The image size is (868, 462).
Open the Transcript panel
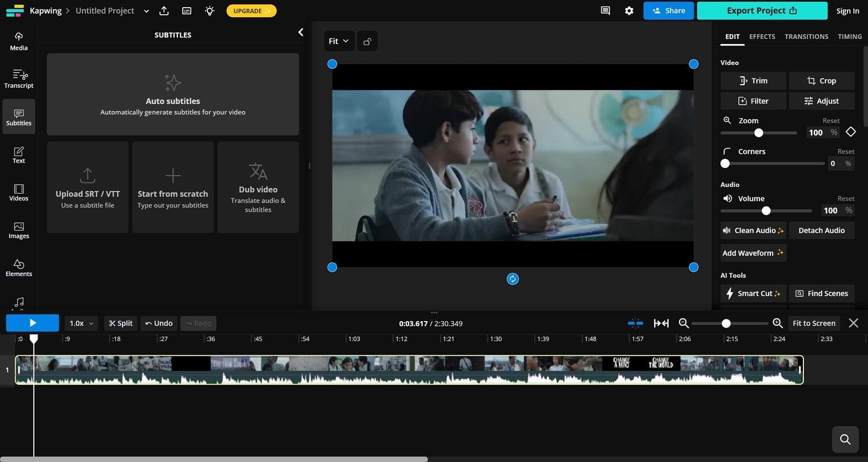18,79
